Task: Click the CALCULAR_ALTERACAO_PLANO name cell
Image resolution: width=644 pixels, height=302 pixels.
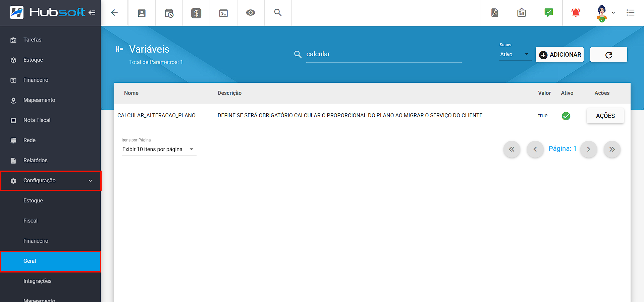Action: (156, 115)
